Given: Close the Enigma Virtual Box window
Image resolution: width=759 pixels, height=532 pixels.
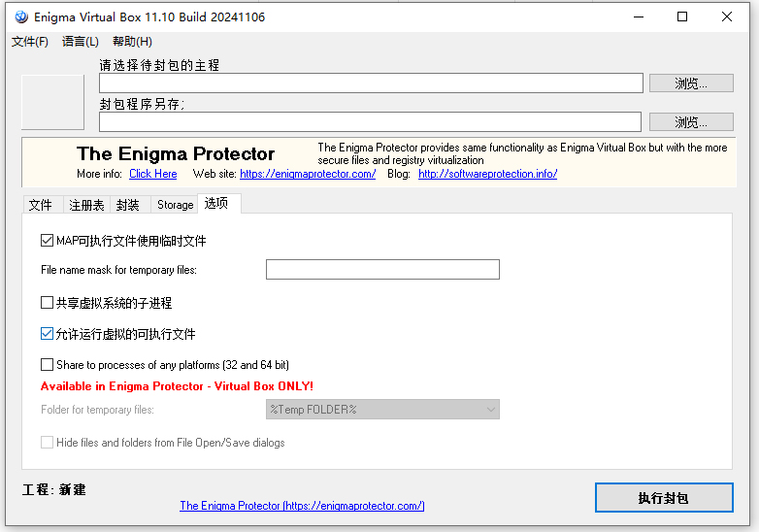Looking at the screenshot, I should 727,17.
